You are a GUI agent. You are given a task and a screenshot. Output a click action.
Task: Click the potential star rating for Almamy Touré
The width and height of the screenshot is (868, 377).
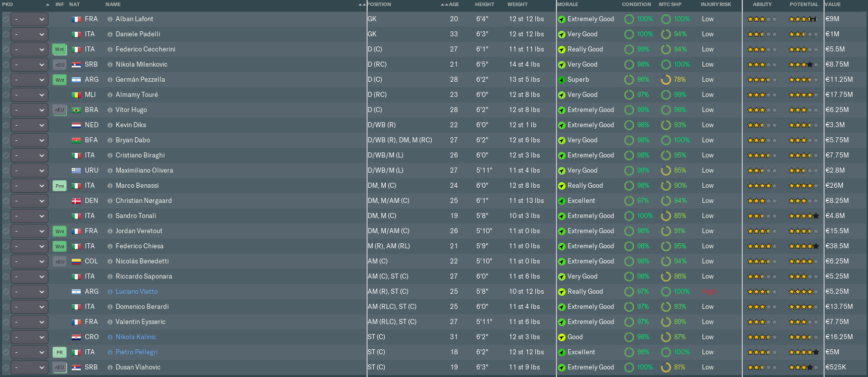click(803, 95)
